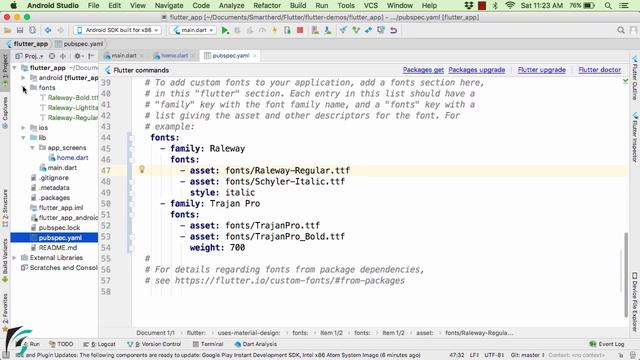Expand External Libraries in project tree

point(15,258)
